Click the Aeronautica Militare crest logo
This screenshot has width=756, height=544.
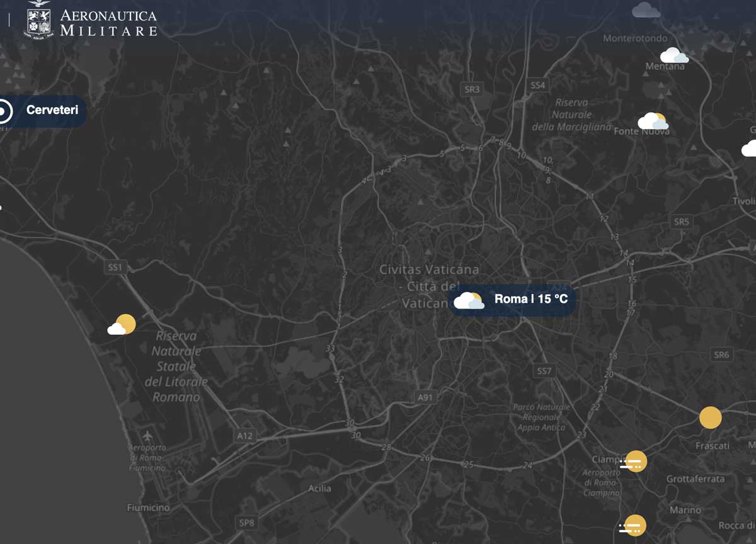[x=39, y=19]
